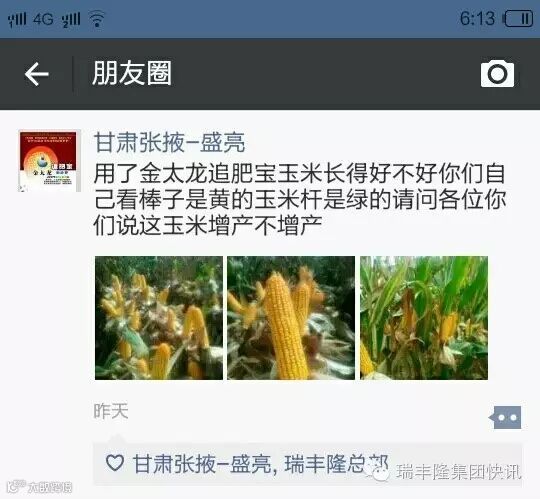This screenshot has width=540, height=499.
Task: Tap the second SIM signal bars
Action: point(71,19)
